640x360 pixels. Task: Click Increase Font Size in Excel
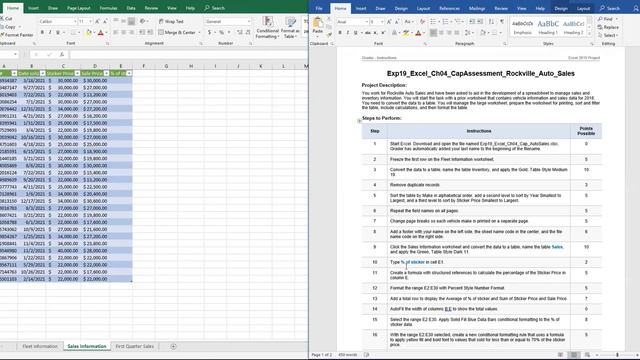pos(97,21)
